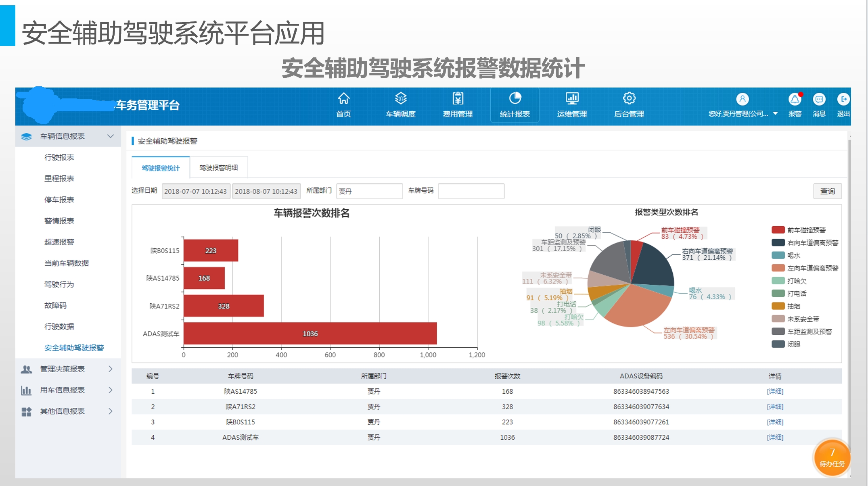Click the 查询 query button
This screenshot has width=868, height=486.
[x=827, y=191]
